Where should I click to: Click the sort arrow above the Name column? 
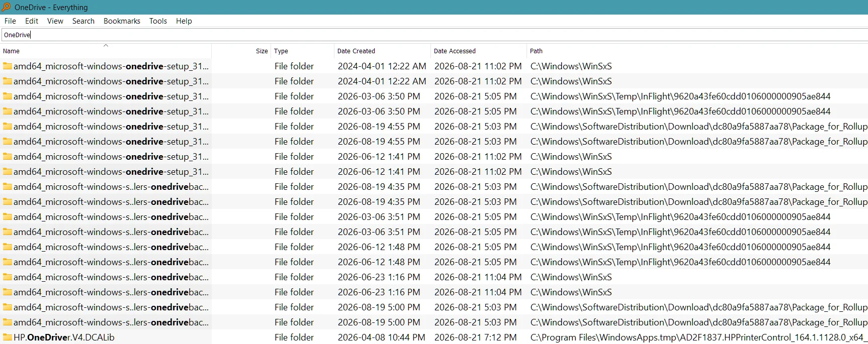tap(106, 46)
